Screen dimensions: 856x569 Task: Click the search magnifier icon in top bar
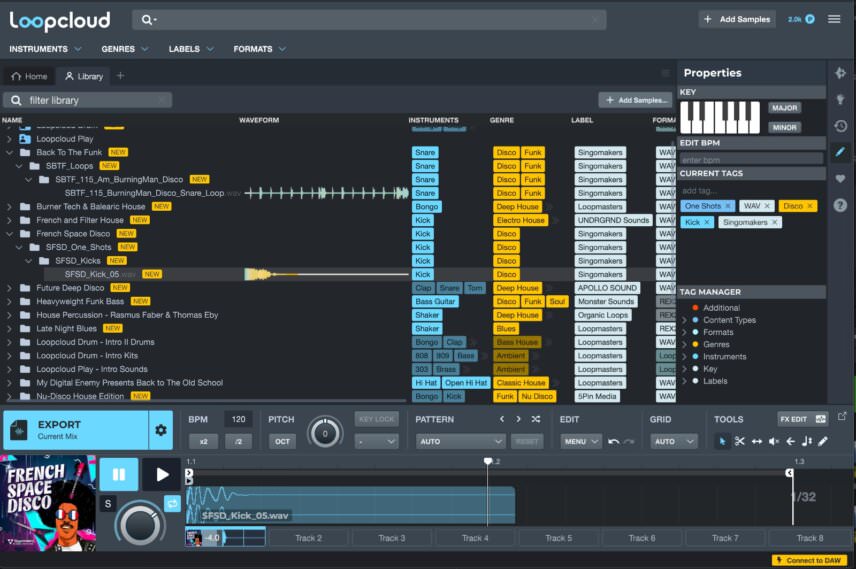click(x=146, y=20)
